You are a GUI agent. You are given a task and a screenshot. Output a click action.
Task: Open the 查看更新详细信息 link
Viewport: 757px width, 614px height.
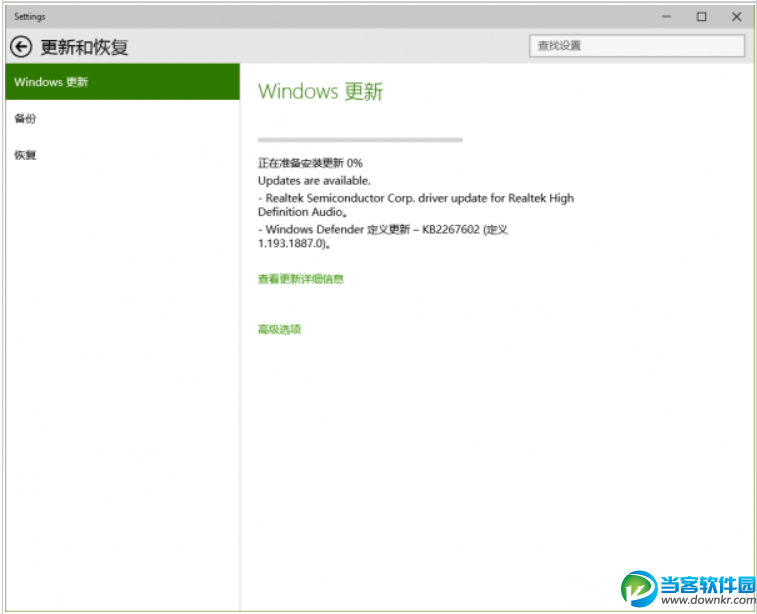coord(301,279)
